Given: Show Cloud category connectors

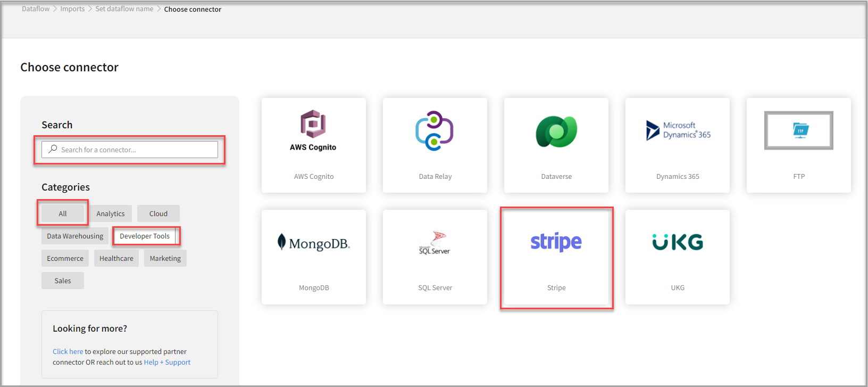Looking at the screenshot, I should point(158,213).
